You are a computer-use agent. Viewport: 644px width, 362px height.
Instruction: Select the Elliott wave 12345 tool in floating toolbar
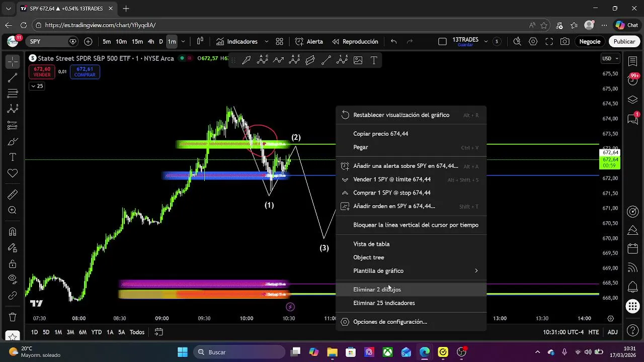pyautogui.click(x=342, y=60)
